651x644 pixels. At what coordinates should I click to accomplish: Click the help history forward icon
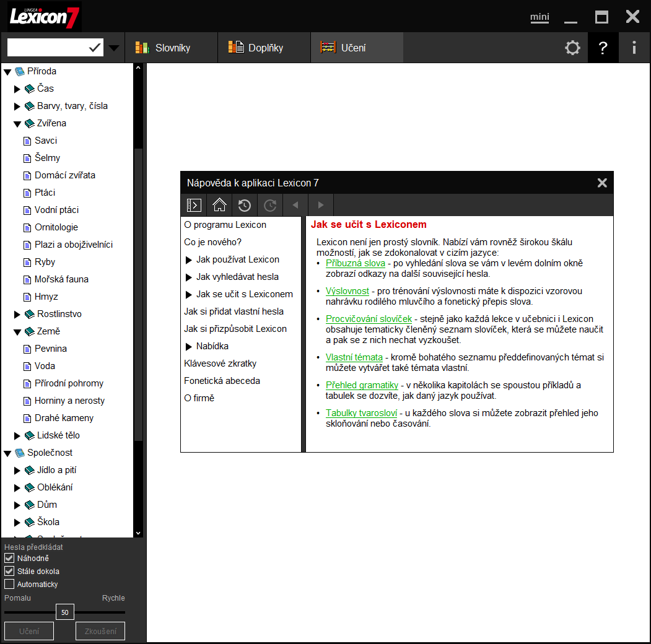[270, 205]
